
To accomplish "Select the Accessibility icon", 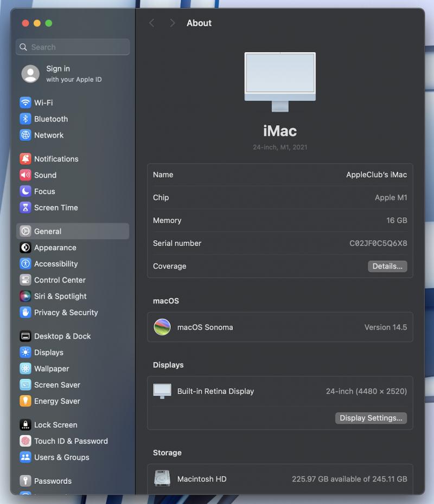I will (25, 263).
